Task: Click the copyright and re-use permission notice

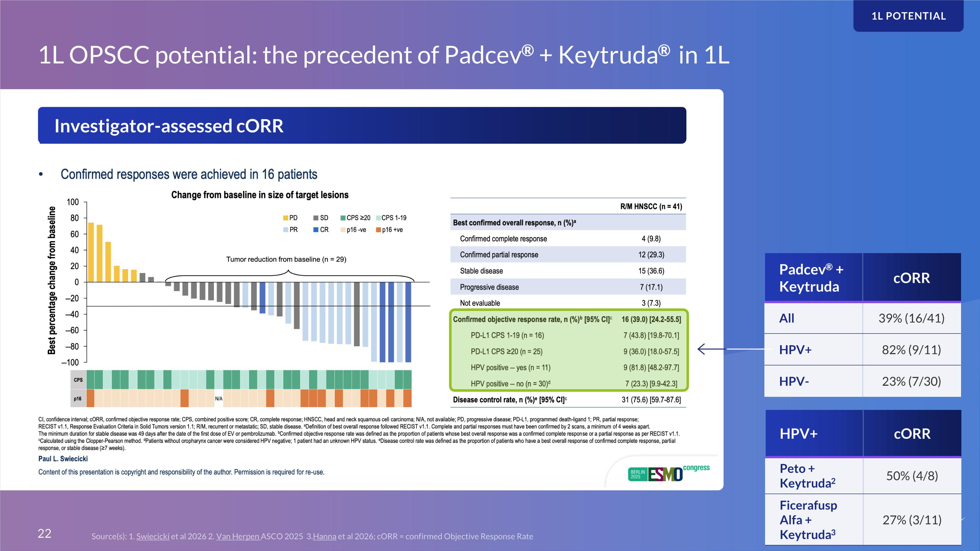Action: coord(181,472)
